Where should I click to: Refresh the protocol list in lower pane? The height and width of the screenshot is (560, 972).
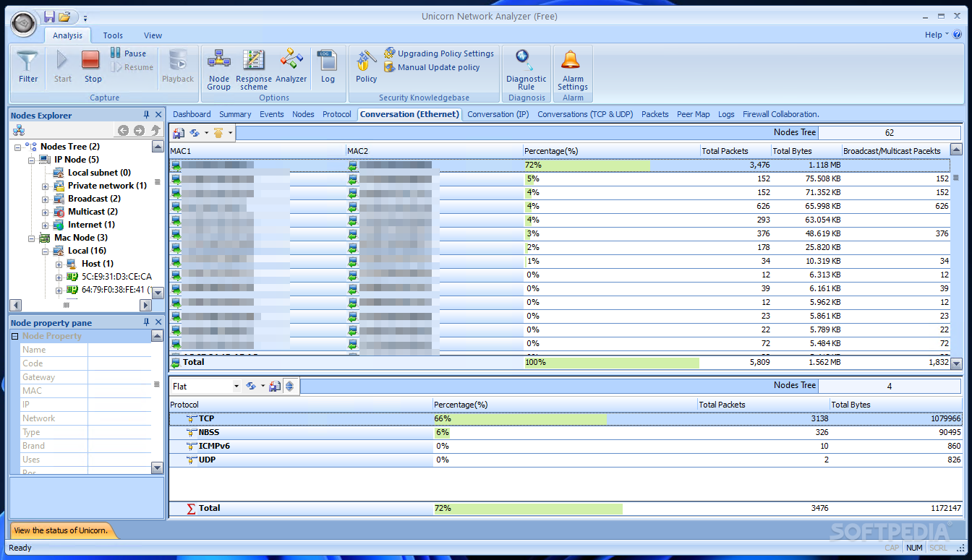click(x=251, y=387)
